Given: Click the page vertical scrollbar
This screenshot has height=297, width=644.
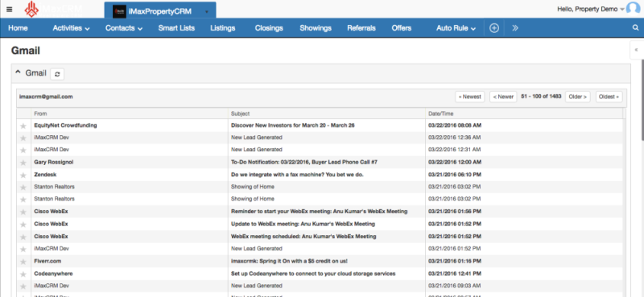Looking at the screenshot, I should 642,101.
